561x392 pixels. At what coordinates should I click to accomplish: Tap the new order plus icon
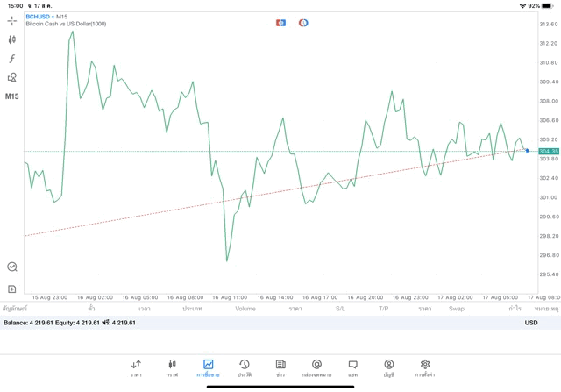click(x=12, y=289)
